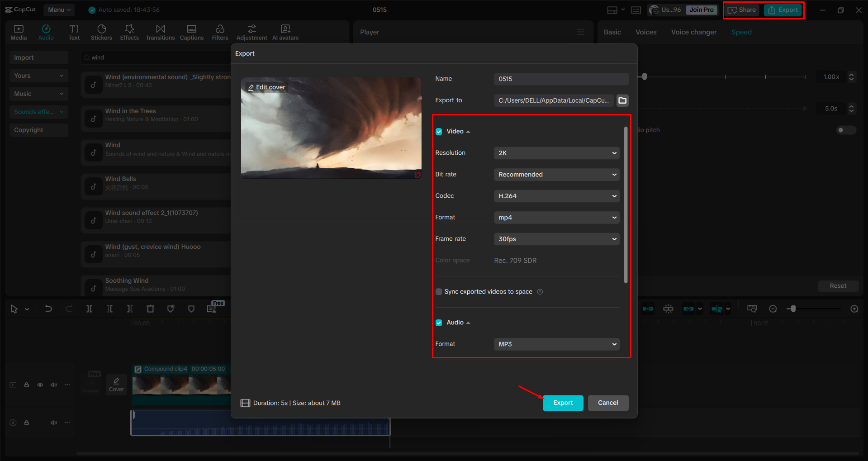The width and height of the screenshot is (868, 461).
Task: Uncheck the Video export checkbox
Action: [x=439, y=131]
